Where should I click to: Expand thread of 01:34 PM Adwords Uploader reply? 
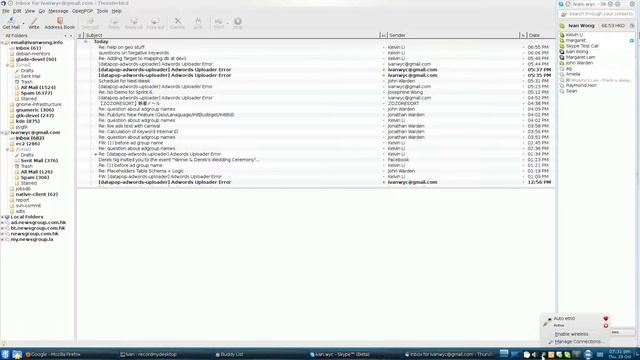[96, 154]
